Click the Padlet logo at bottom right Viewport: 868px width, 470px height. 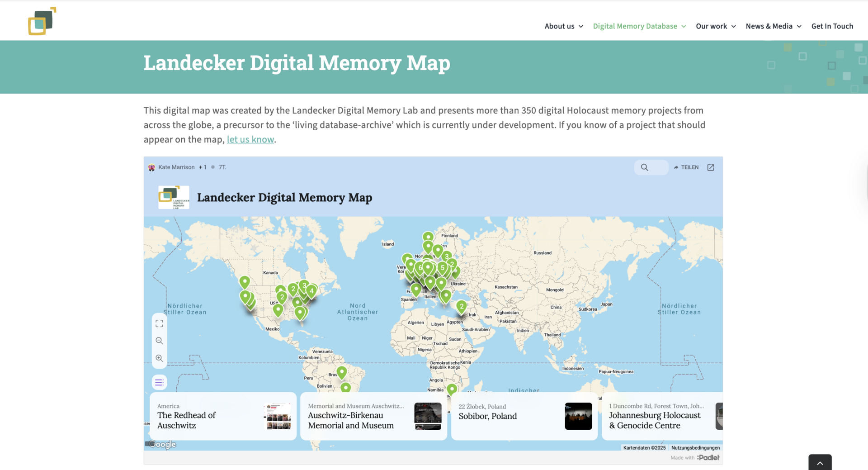coord(708,457)
